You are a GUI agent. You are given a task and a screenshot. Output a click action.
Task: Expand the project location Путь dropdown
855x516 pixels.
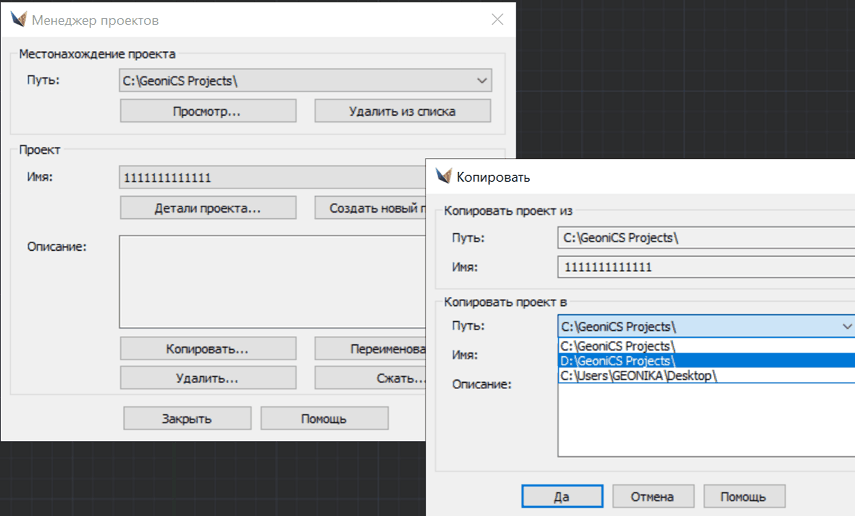click(483, 80)
